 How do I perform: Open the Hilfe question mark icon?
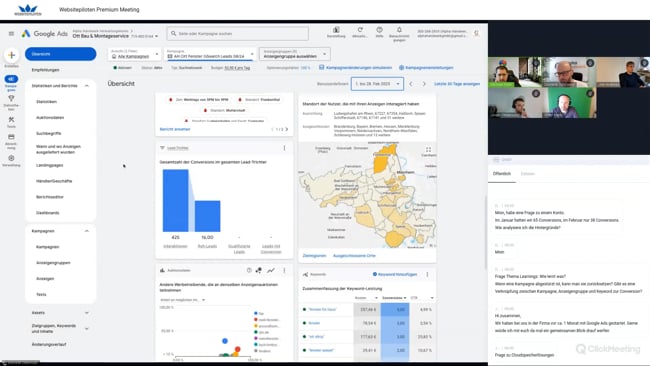pos(379,30)
